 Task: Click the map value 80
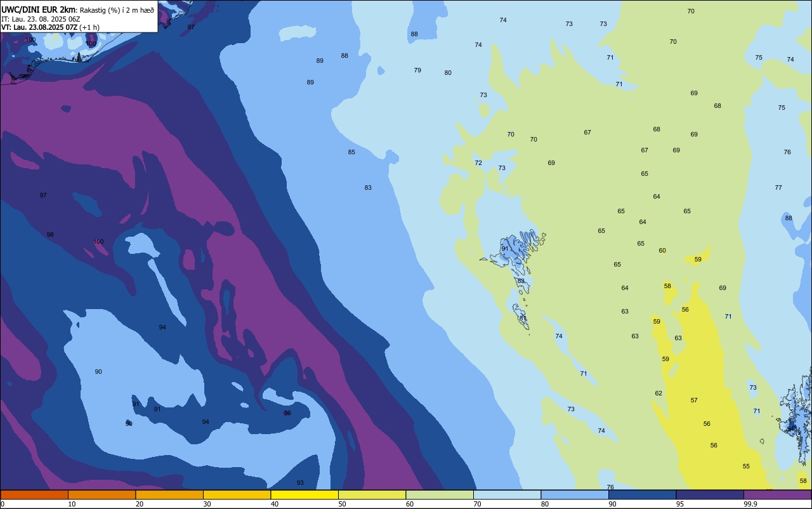pos(448,73)
